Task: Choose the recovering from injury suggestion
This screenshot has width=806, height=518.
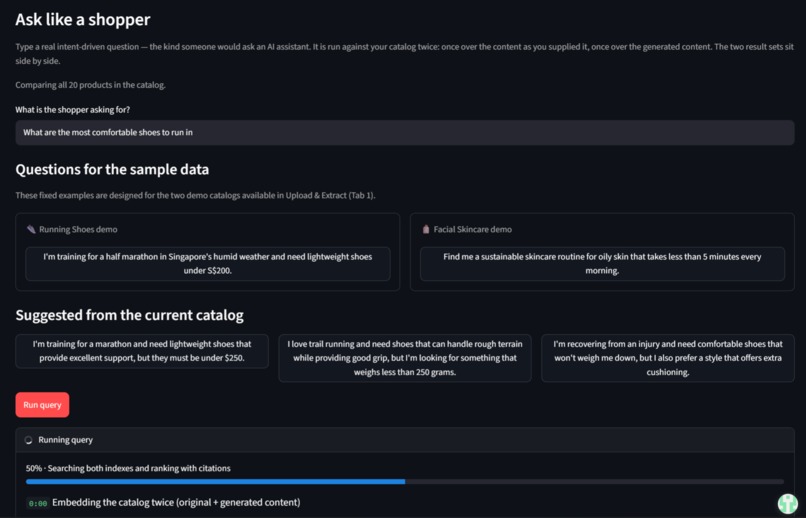Action: tap(668, 358)
